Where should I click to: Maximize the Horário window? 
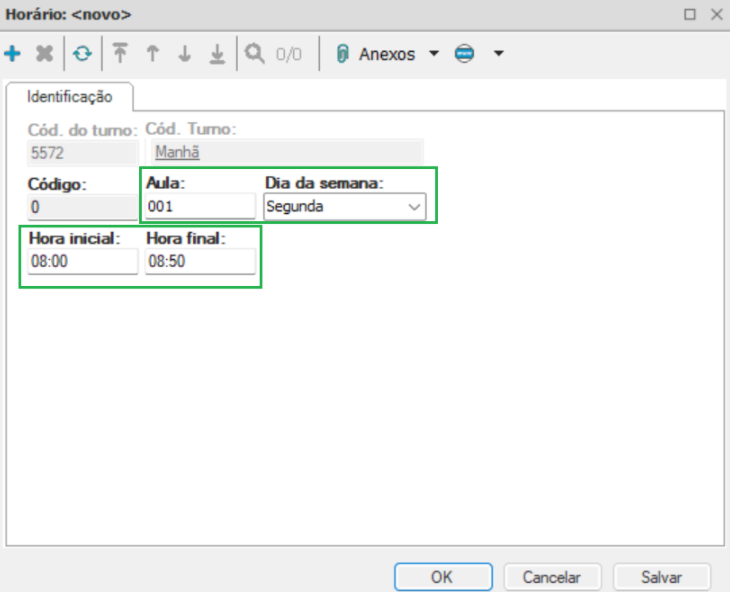(689, 14)
